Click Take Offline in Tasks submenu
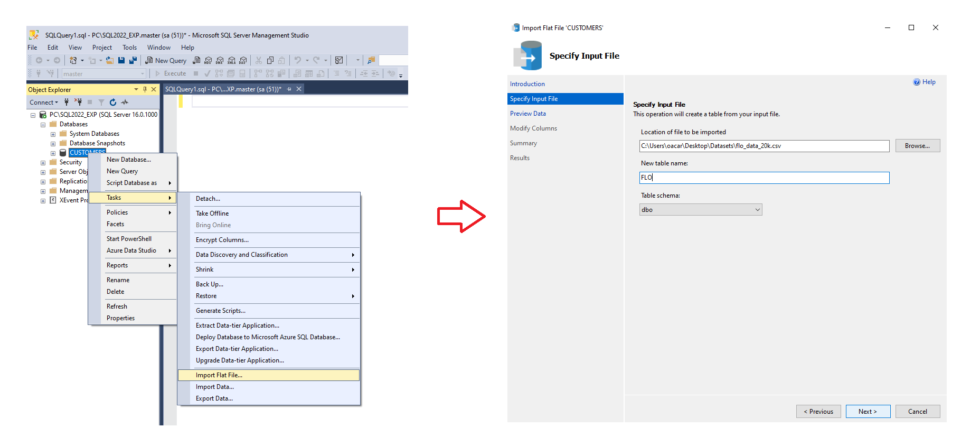The image size is (980, 446). 269,213
